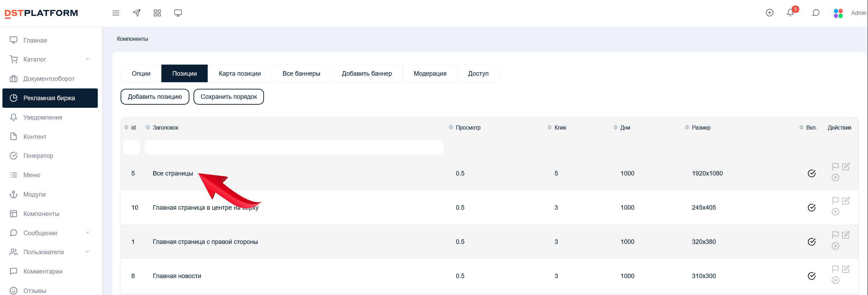Click edit icon for Все страницы row
Image resolution: width=868 pixels, height=295 pixels.
(x=846, y=166)
